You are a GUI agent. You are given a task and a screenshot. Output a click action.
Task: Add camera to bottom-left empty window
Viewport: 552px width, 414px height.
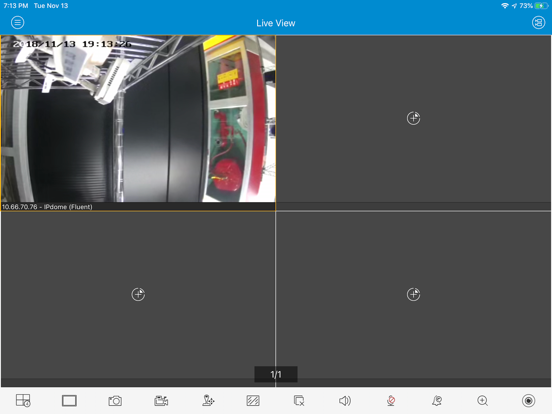[138, 294]
